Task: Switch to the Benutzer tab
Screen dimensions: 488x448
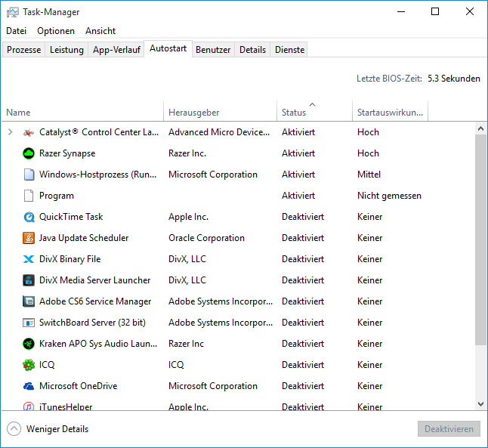Action: coord(213,50)
